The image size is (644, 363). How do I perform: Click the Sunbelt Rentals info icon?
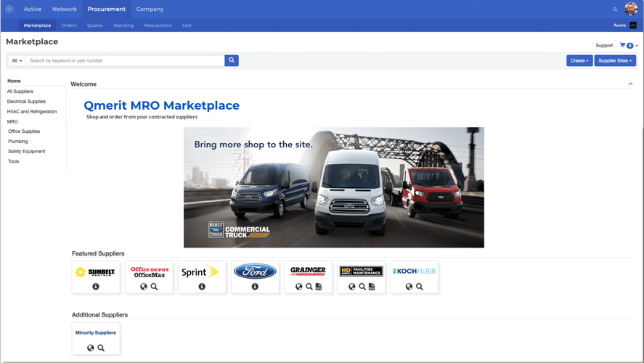(96, 287)
